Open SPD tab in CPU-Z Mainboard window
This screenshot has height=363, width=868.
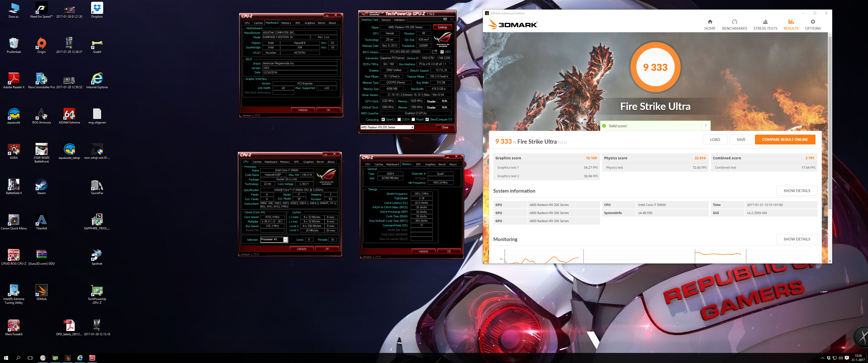[297, 23]
